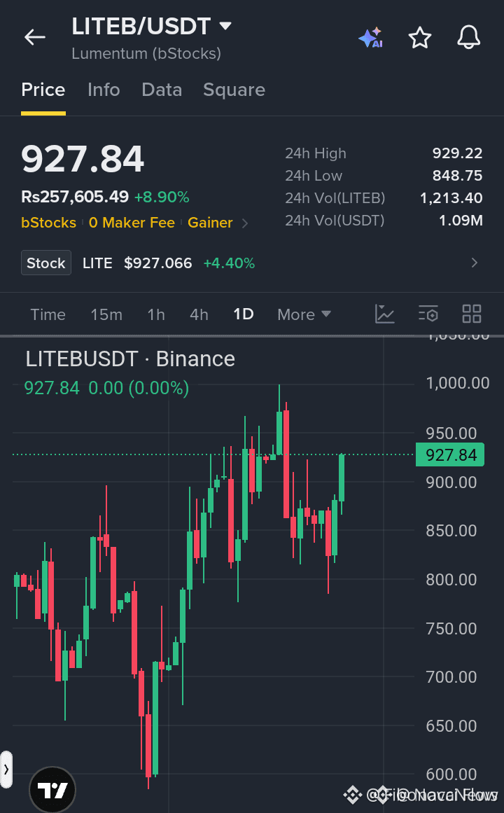
Task: Tap the large 927.84 current price
Action: (83, 159)
